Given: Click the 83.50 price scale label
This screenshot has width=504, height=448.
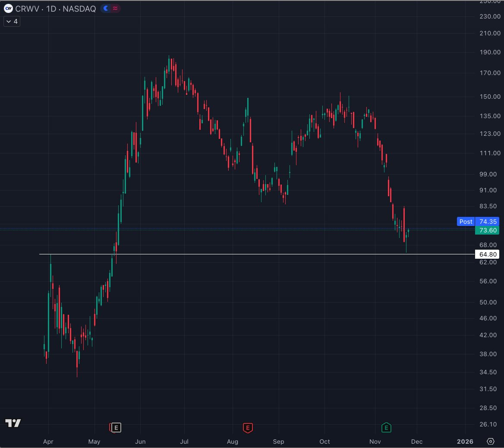Looking at the screenshot, I should [488, 206].
